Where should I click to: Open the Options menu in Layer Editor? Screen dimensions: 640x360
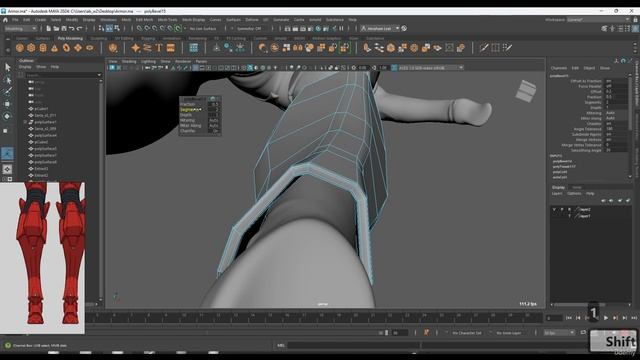click(x=574, y=193)
